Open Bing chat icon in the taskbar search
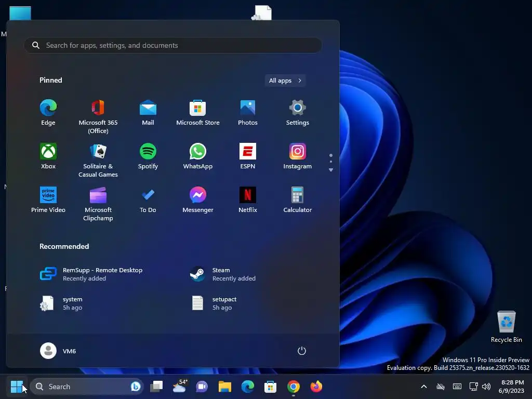 pos(136,387)
